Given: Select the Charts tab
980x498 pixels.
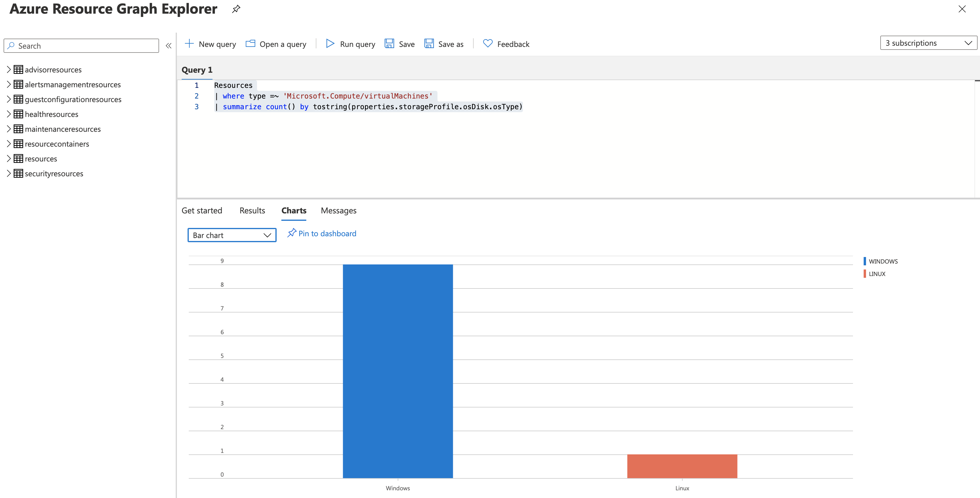Looking at the screenshot, I should click(x=294, y=210).
